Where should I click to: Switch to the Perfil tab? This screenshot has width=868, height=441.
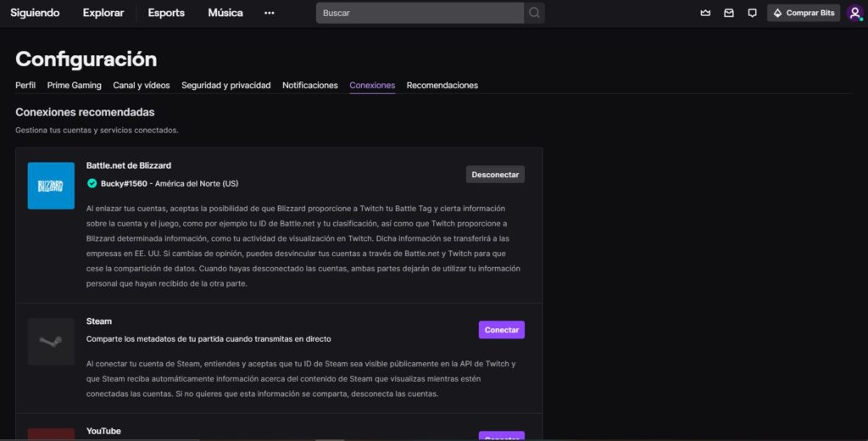pos(25,86)
